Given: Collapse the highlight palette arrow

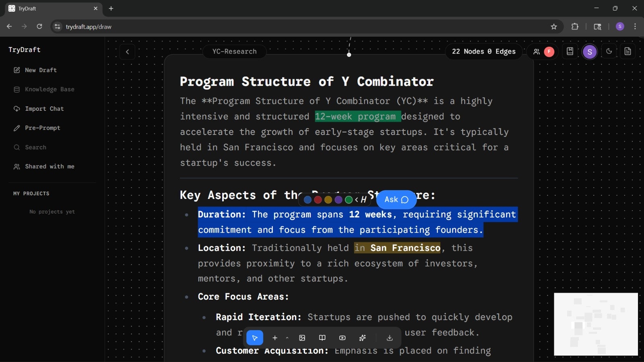Looking at the screenshot, I should point(357,200).
